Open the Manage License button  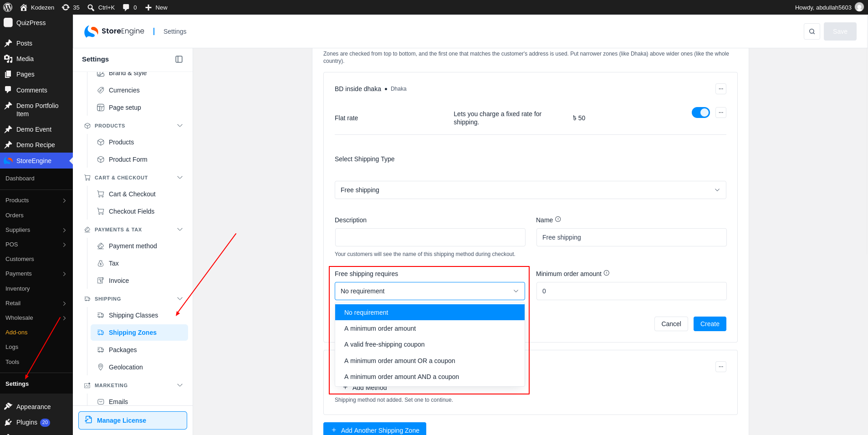(133, 420)
